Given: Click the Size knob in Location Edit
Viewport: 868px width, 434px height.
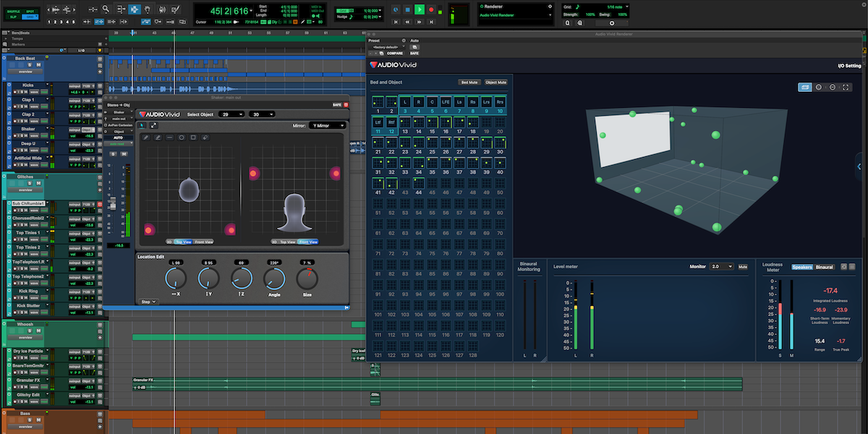Looking at the screenshot, I should point(307,278).
